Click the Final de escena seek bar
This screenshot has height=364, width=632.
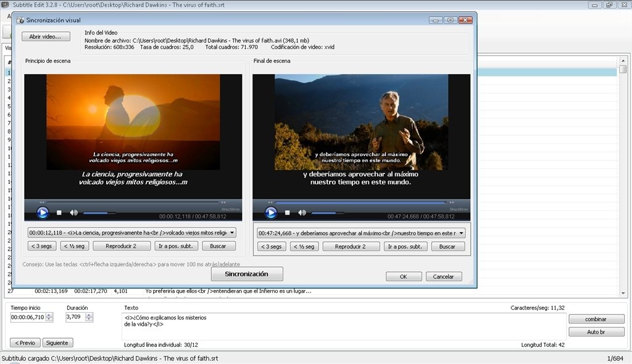(360, 202)
